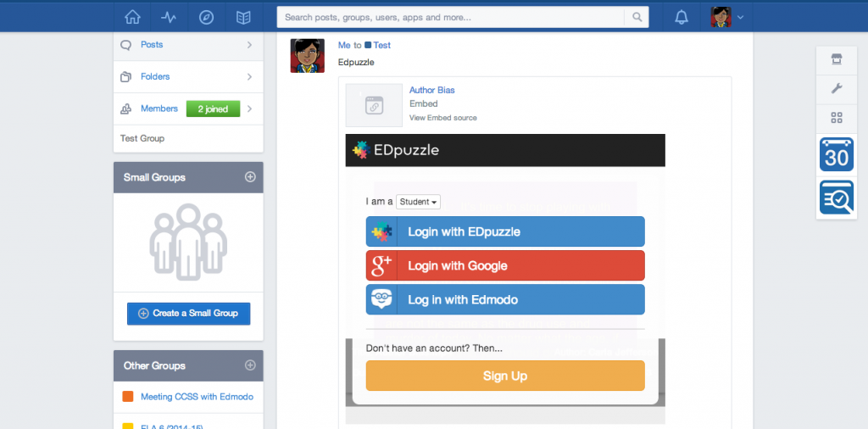This screenshot has width=868, height=429.
Task: Click the Edmodo mascot icon on login button
Action: pos(381,299)
